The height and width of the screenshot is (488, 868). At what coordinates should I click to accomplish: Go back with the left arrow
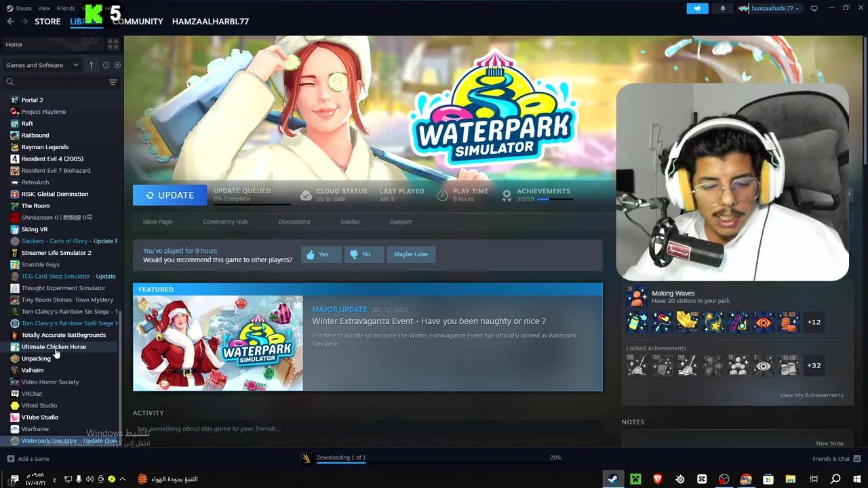(10, 21)
